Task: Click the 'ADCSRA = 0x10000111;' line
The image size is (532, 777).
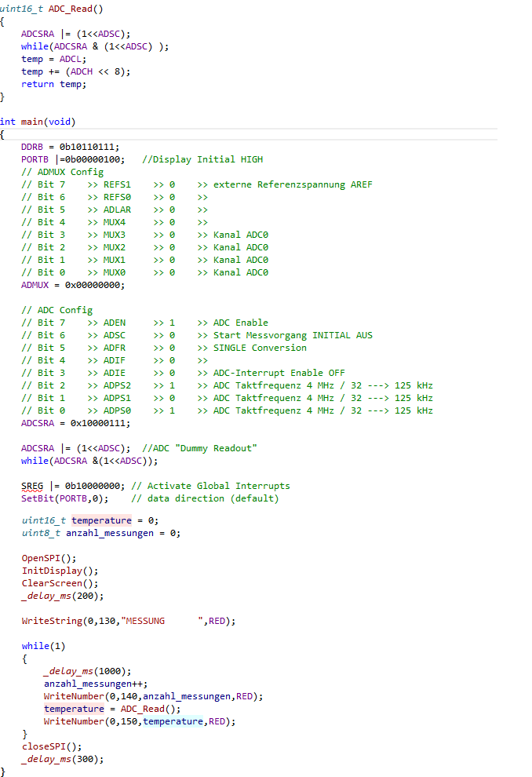Action: click(76, 423)
